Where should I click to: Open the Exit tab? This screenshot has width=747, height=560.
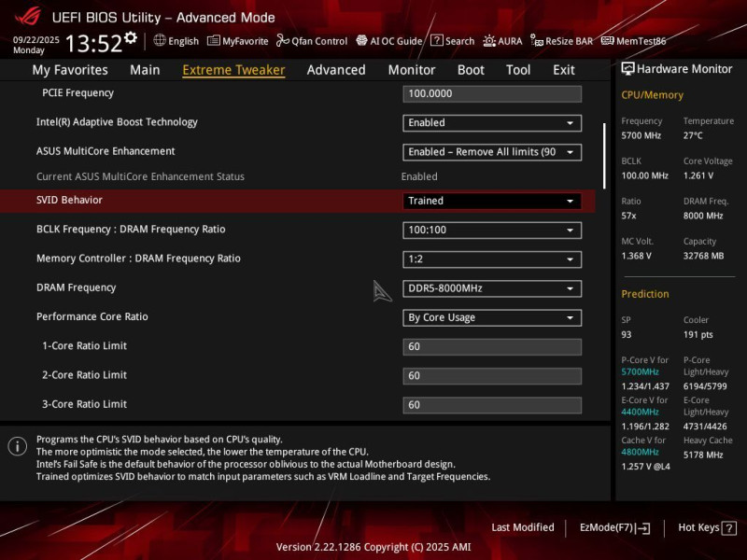tap(564, 70)
